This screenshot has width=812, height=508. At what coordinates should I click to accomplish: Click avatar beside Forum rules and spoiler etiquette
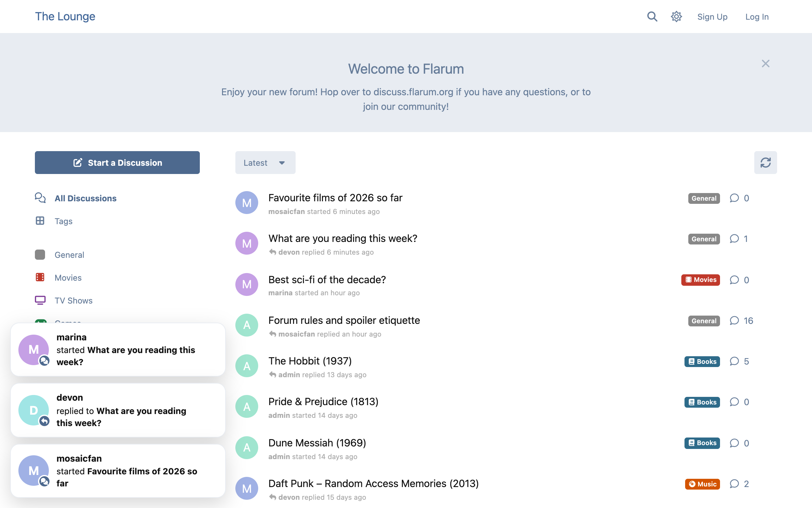point(247,325)
